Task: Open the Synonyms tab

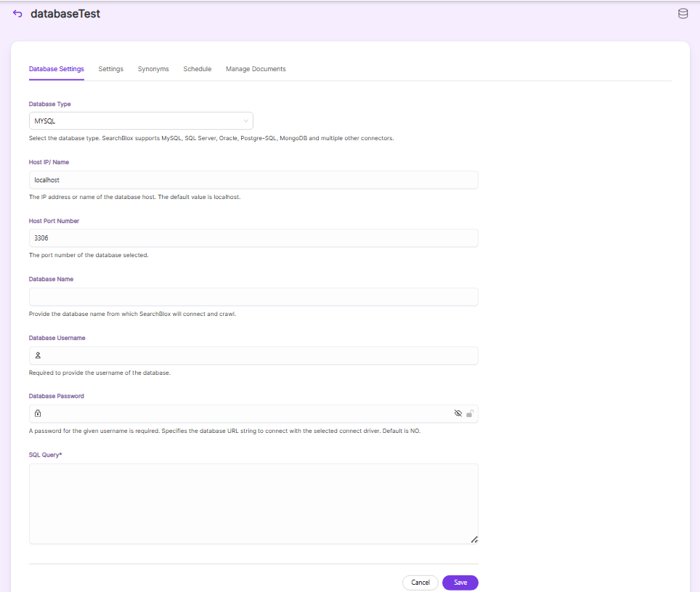Action: tap(153, 69)
